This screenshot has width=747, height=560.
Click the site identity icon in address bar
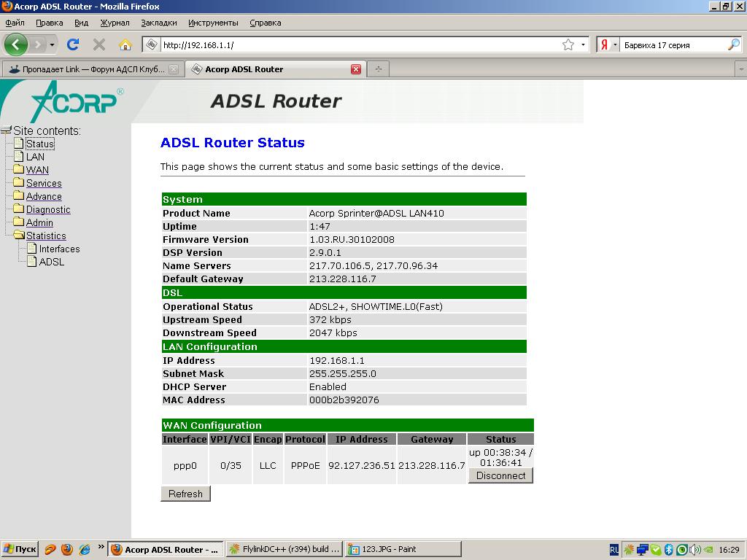151,44
